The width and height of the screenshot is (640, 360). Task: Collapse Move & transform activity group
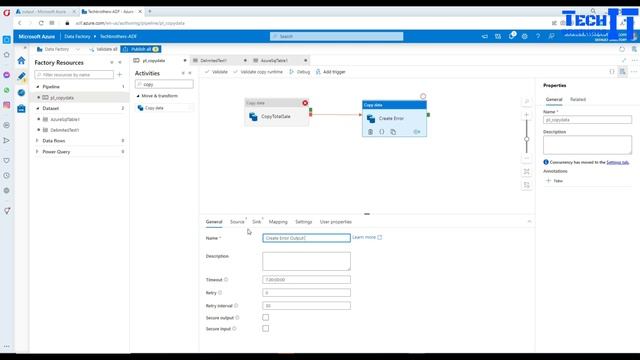[x=138, y=96]
